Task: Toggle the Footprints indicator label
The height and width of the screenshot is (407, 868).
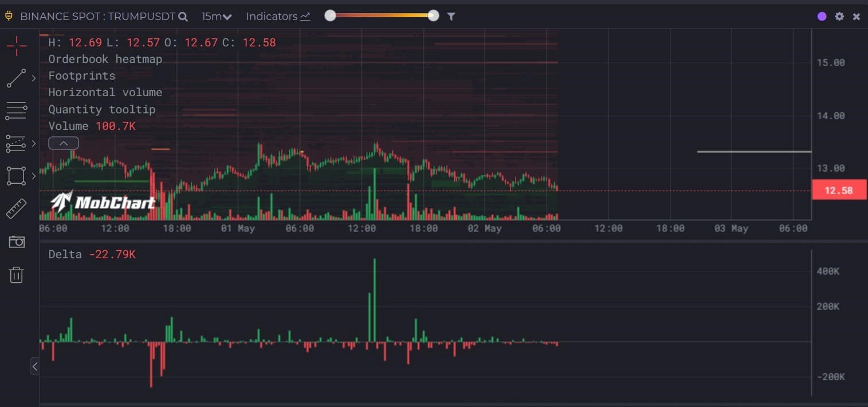Action: pos(81,76)
